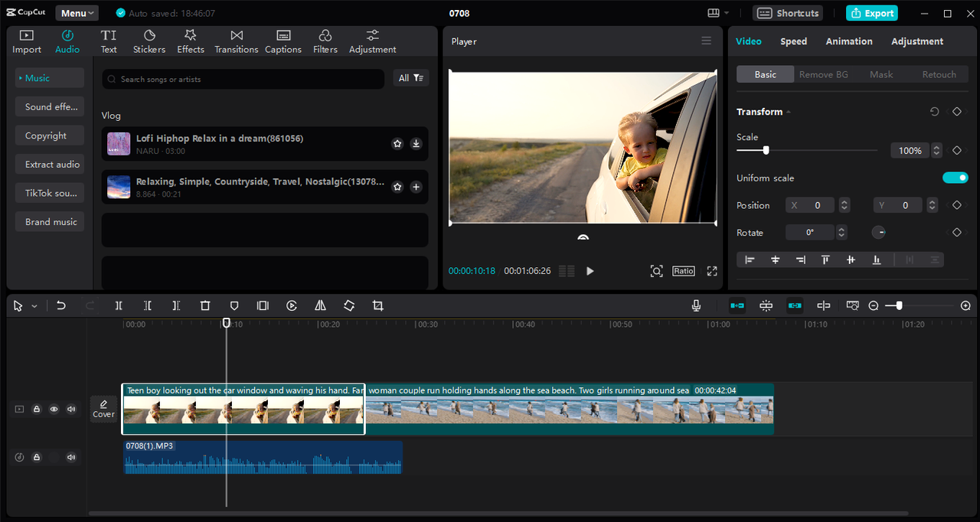Select the Mask sub-tab
The image size is (980, 522).
[881, 74]
